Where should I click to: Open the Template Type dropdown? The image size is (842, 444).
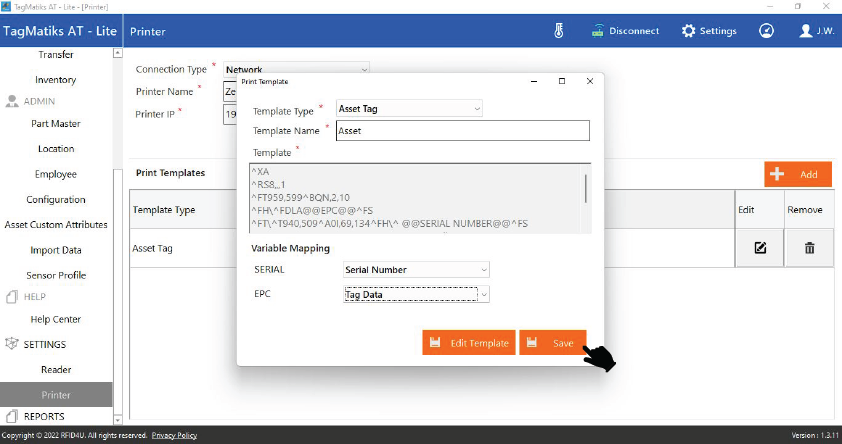409,108
